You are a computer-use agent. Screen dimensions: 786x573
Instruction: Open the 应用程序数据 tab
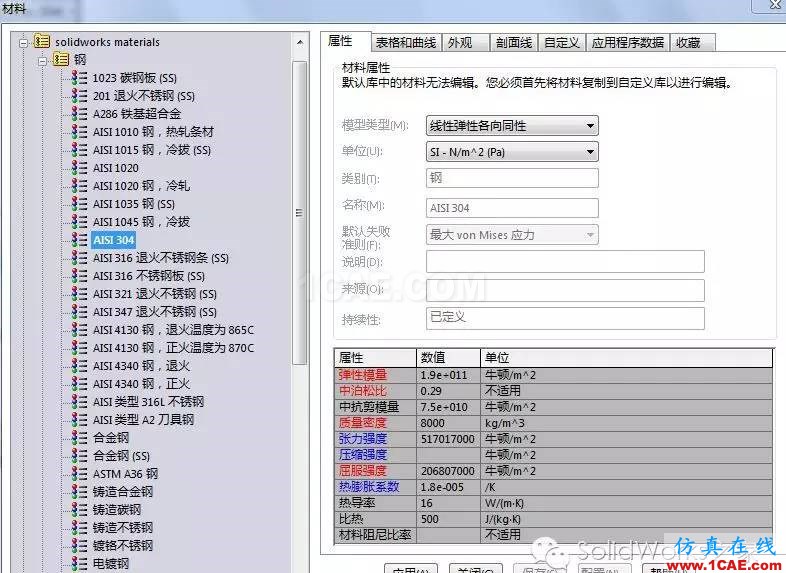(628, 43)
